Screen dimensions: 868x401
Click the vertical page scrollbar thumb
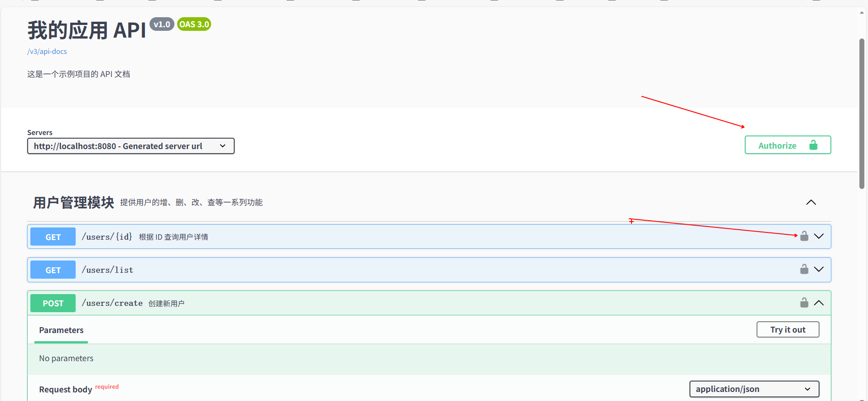click(x=862, y=113)
